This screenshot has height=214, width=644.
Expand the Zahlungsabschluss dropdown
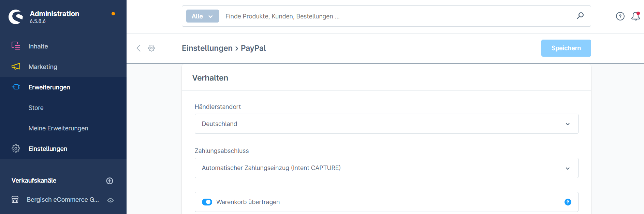pos(386,168)
